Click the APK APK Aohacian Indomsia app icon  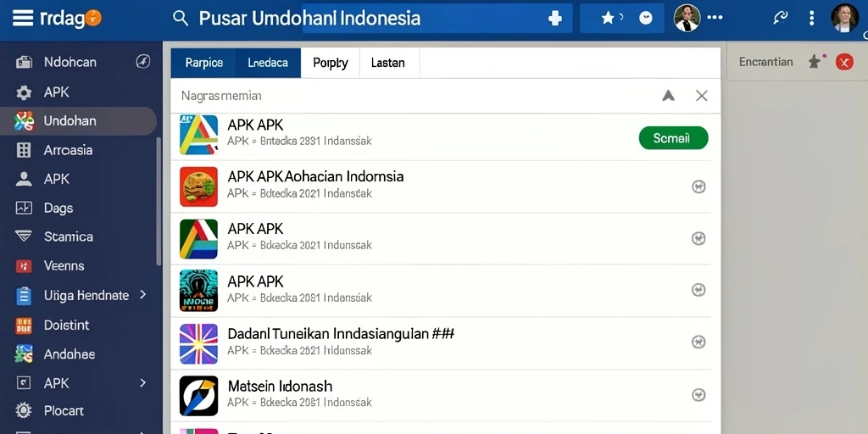(198, 187)
